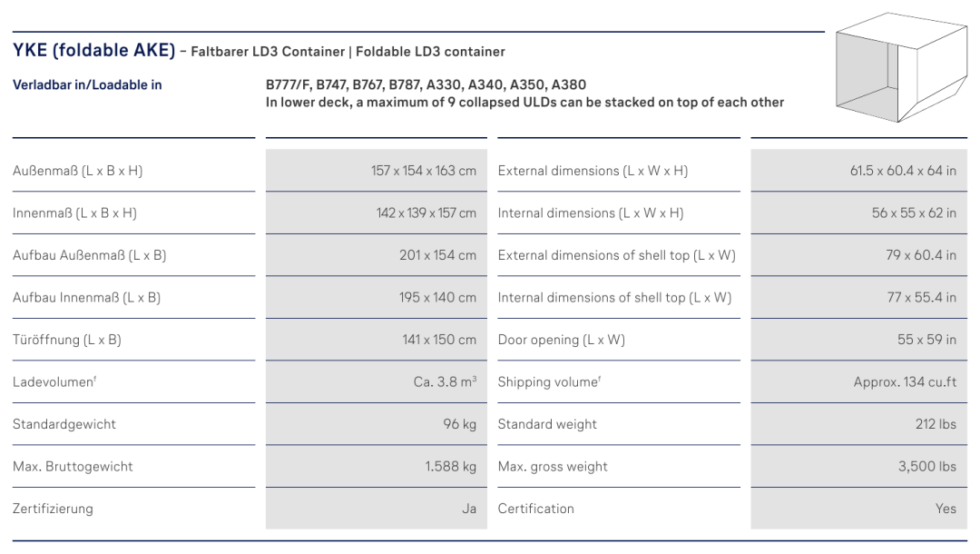Click Internal dimensions of shell top label

[614, 298]
